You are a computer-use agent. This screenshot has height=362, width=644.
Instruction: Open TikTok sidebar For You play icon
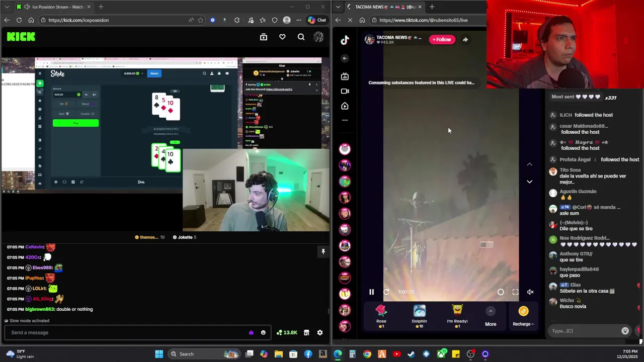click(x=345, y=106)
